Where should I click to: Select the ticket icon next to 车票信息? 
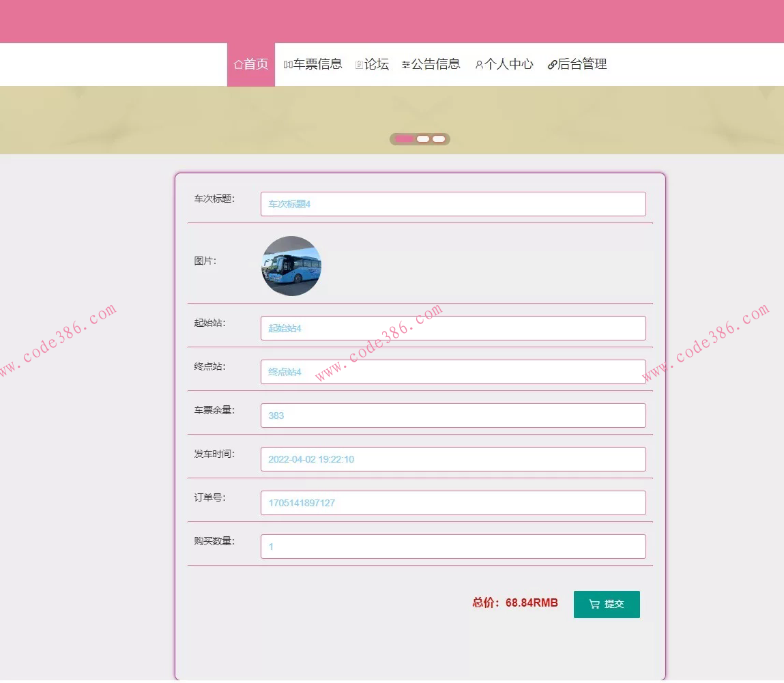[x=288, y=64]
